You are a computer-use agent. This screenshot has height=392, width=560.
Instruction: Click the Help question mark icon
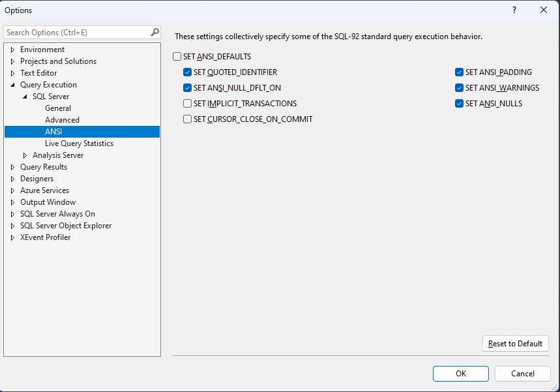[x=514, y=10]
